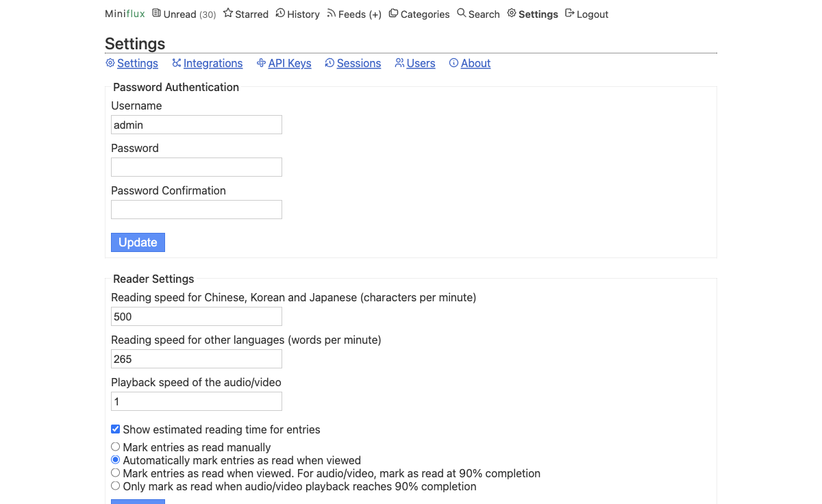Click Logout text link
Image resolution: width=822 pixels, height=504 pixels.
593,14
